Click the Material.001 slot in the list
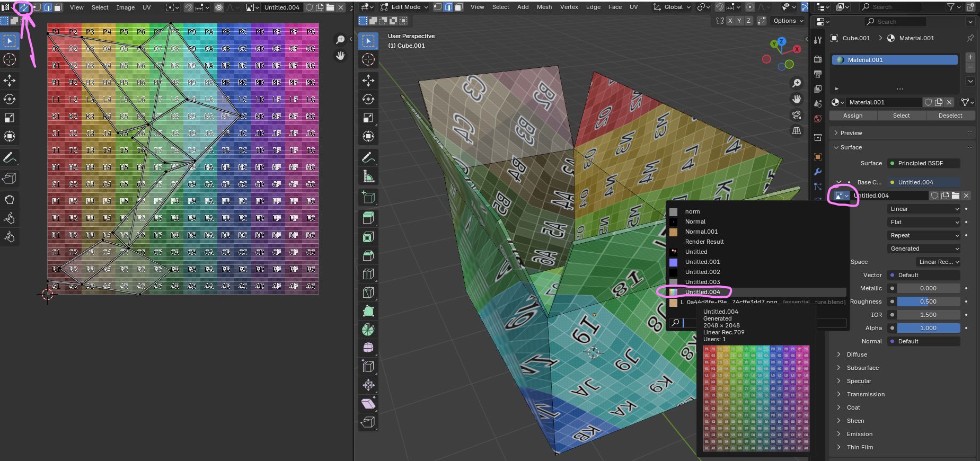980x461 pixels. click(x=895, y=60)
